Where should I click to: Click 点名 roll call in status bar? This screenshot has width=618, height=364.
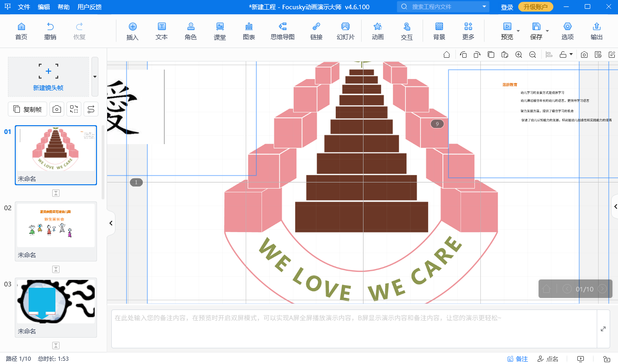coord(548,359)
